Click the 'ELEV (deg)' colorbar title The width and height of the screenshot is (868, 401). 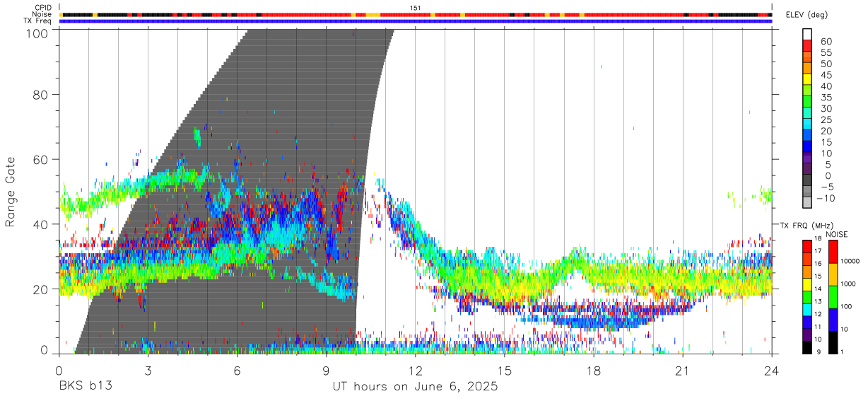807,15
